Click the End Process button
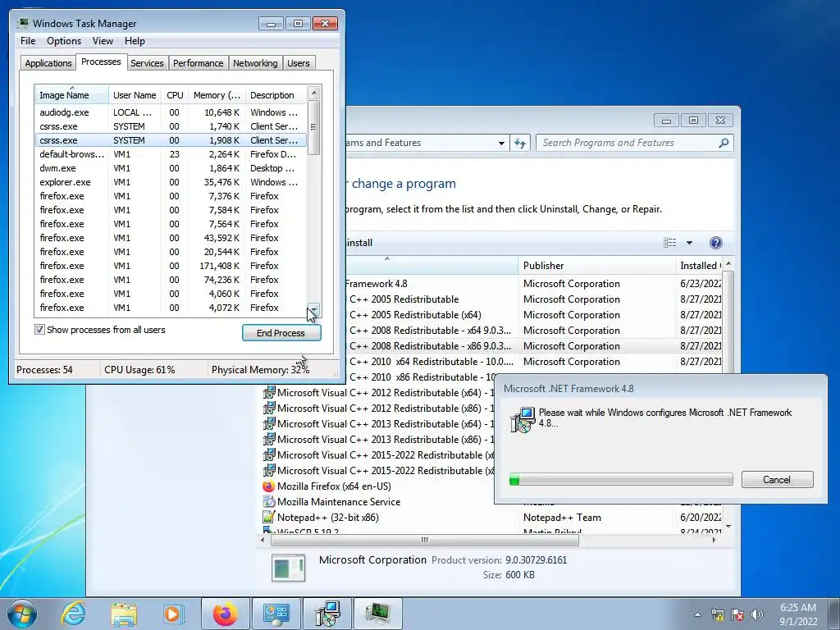Viewport: 840px width, 630px height. pyautogui.click(x=281, y=333)
